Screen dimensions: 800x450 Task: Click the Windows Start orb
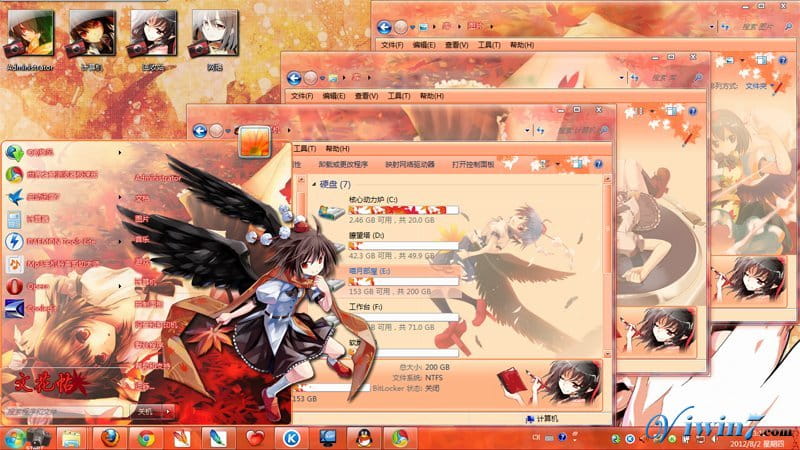pos(16,437)
